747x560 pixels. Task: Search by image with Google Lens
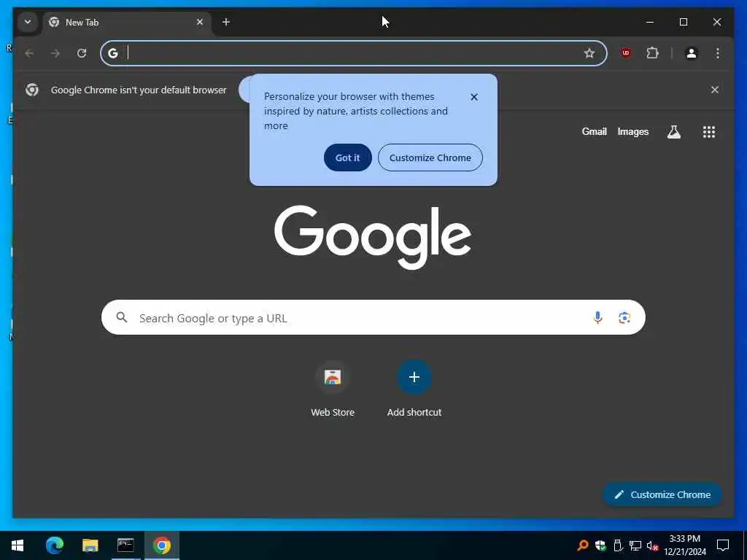(x=624, y=317)
